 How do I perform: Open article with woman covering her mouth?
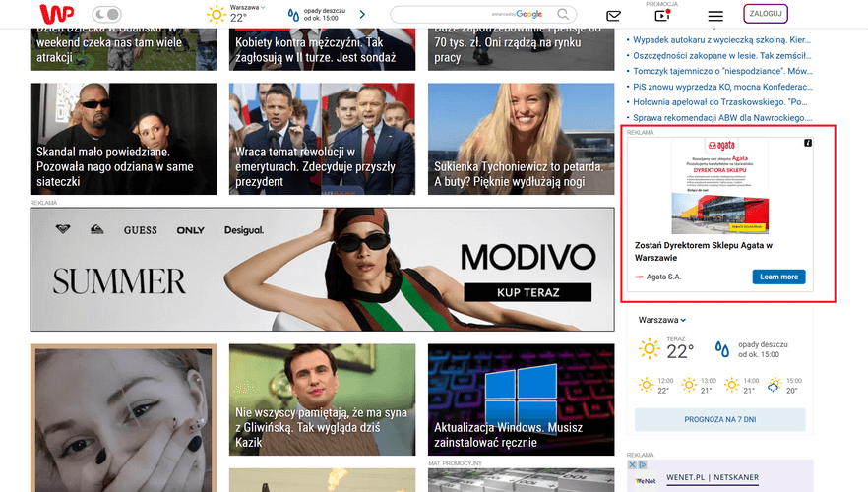tap(123, 418)
